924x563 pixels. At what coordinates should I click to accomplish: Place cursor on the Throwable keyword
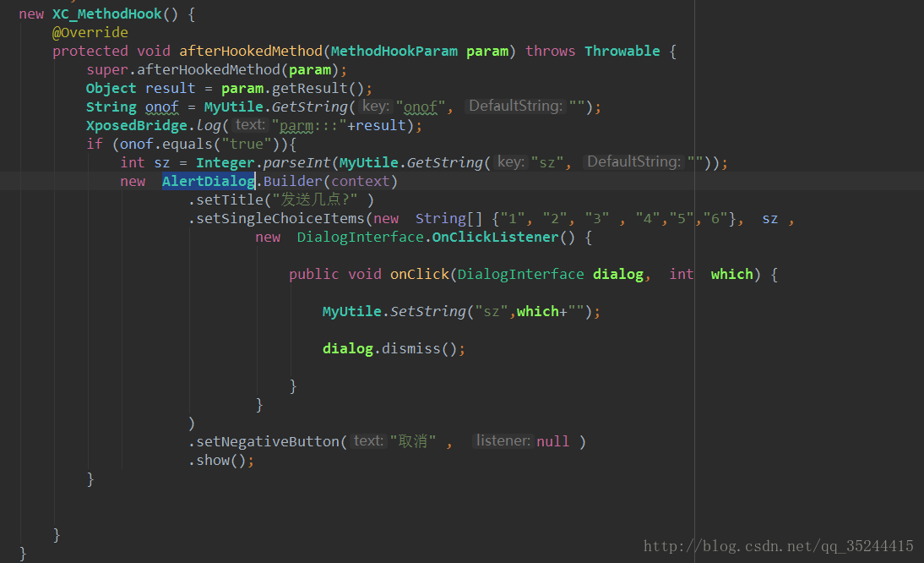pos(622,51)
